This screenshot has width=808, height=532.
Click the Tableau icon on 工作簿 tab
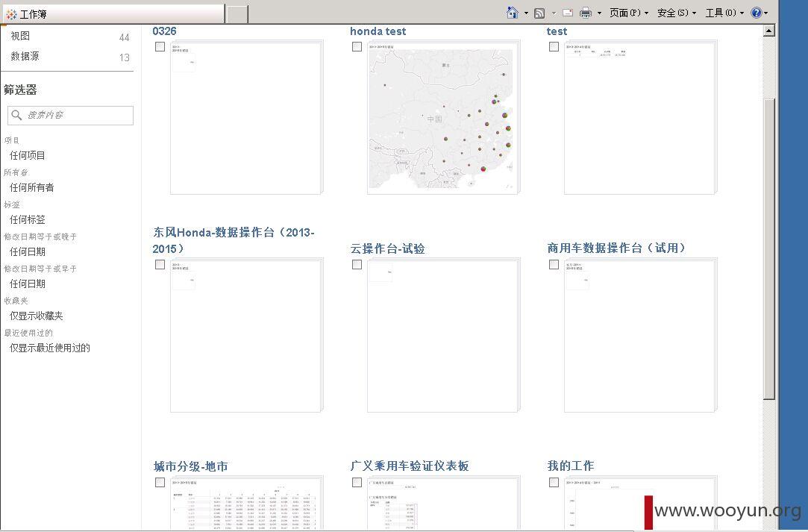11,14
